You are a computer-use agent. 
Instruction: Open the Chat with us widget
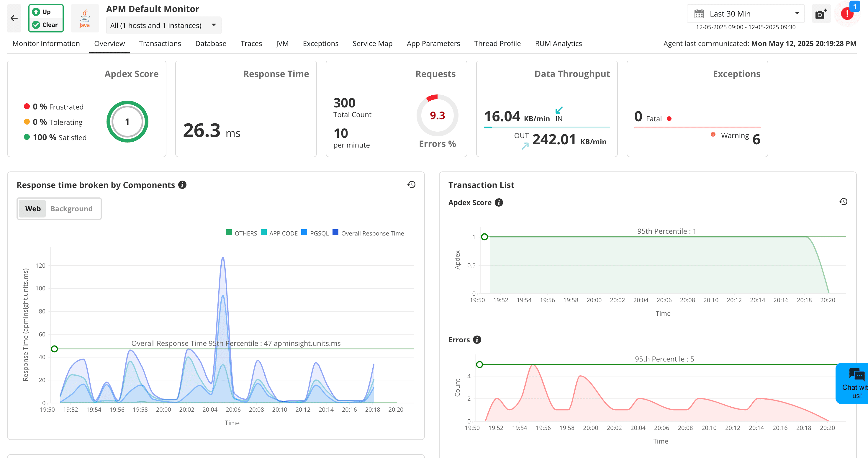[x=854, y=384]
